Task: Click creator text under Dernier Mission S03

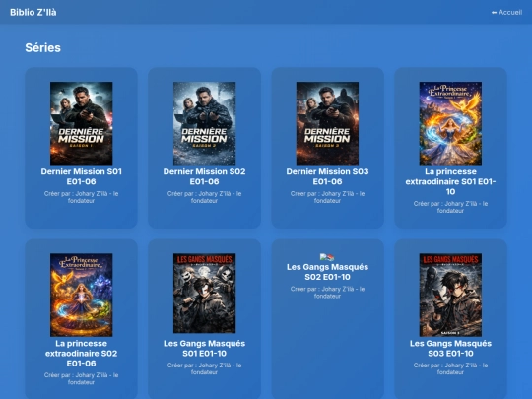Action: (327, 197)
